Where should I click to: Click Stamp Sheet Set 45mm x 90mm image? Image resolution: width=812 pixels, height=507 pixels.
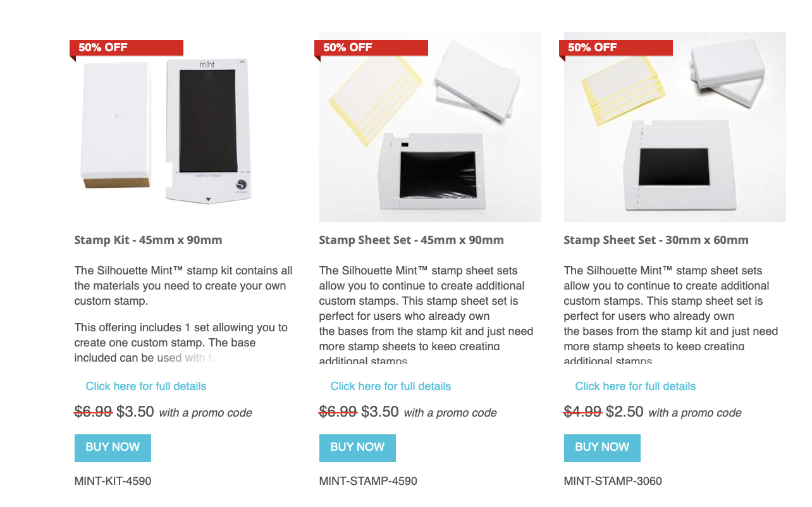(x=430, y=136)
